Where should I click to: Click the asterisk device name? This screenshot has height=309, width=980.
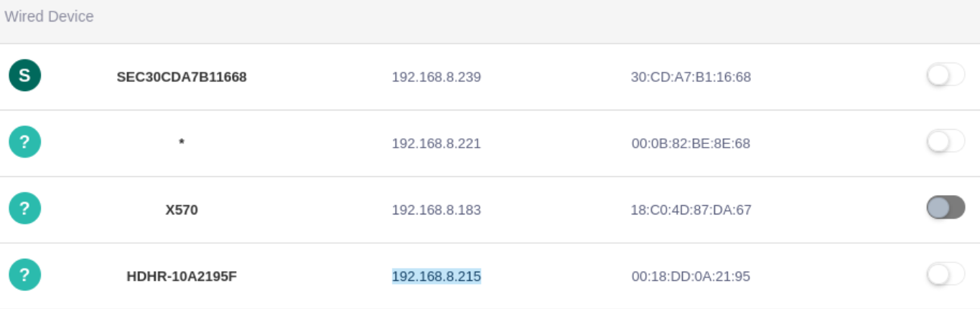[x=182, y=143]
